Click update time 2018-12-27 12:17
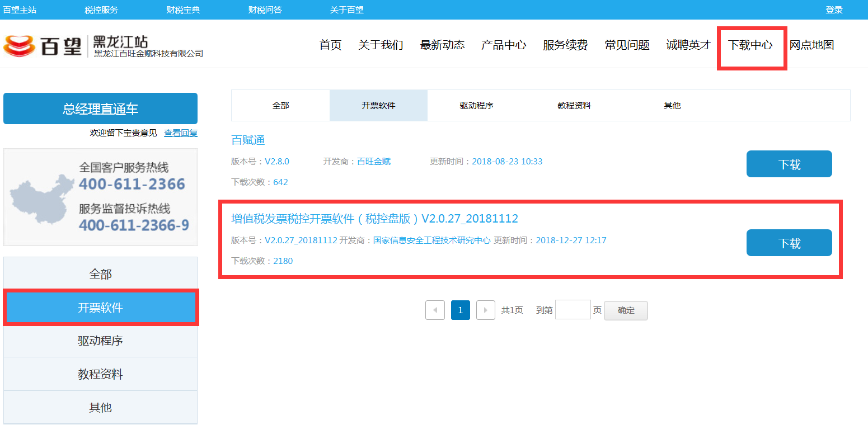The image size is (868, 425). pos(571,240)
